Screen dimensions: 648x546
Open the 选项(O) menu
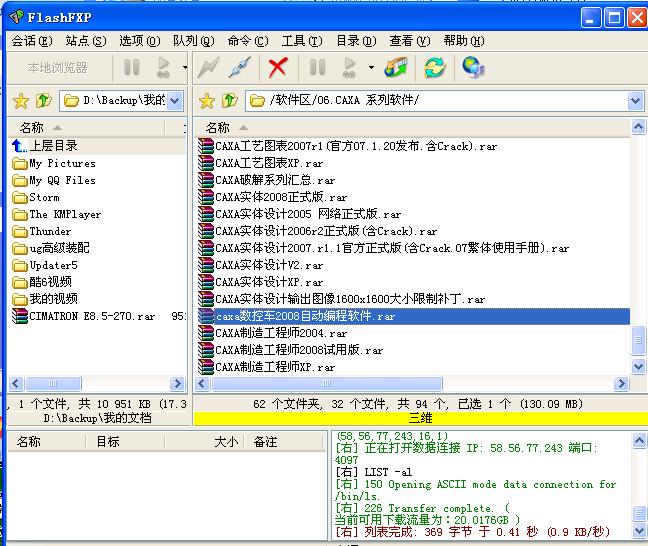click(140, 41)
